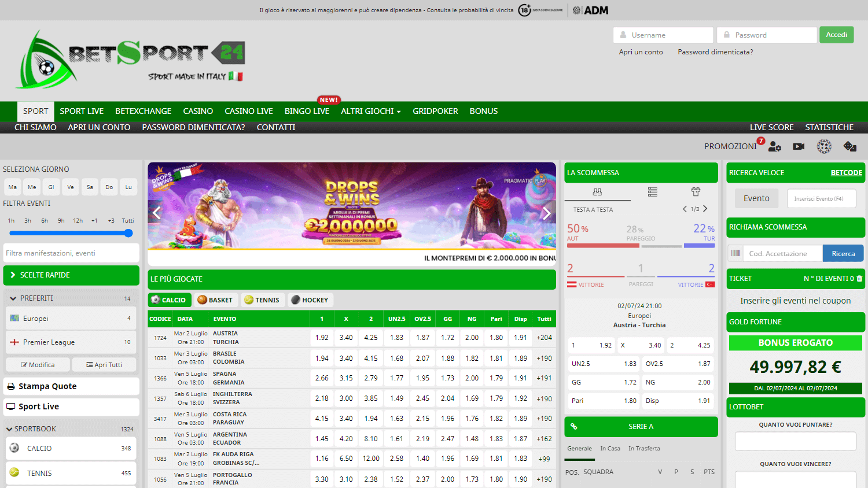Screen dimensions: 868x488
Task: Click the time filter slider handle
Action: pos(128,233)
